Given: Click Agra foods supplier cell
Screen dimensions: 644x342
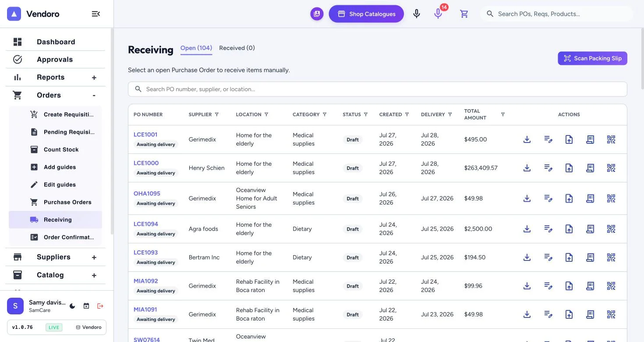Looking at the screenshot, I should tap(203, 229).
